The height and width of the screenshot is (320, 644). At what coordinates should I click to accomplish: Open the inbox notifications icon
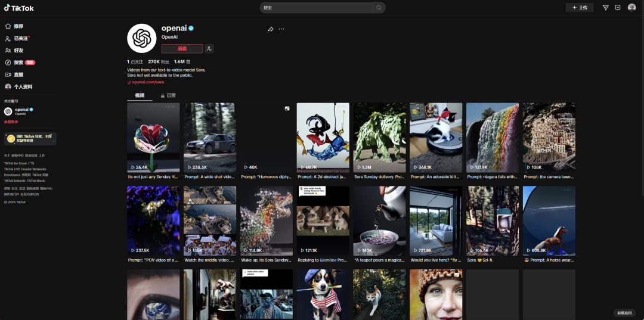(x=618, y=7)
